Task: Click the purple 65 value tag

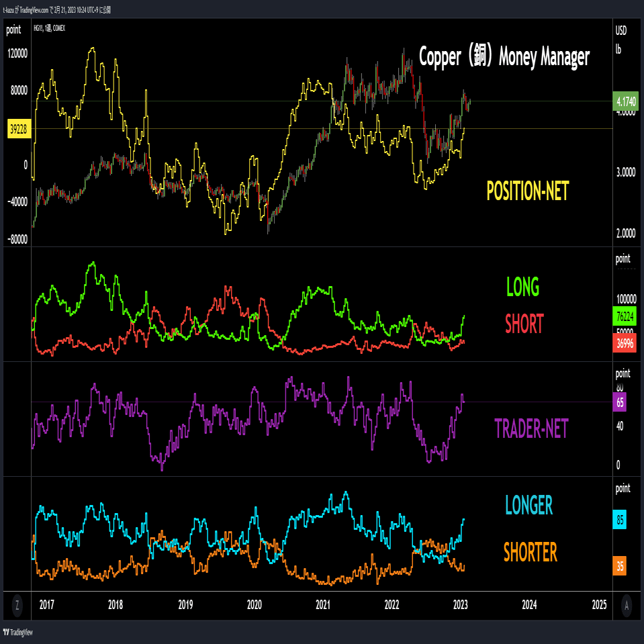Action: point(620,402)
